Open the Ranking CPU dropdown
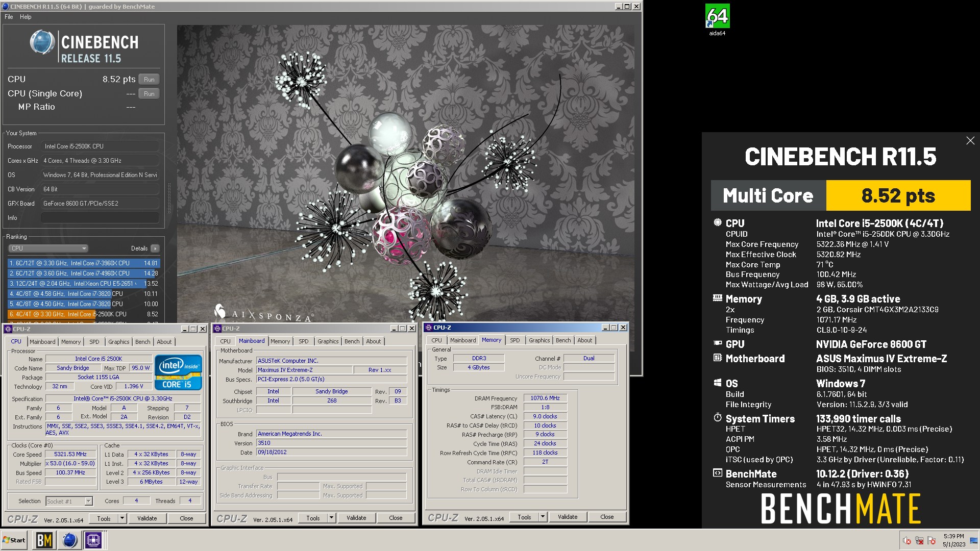This screenshot has width=980, height=551. 48,248
